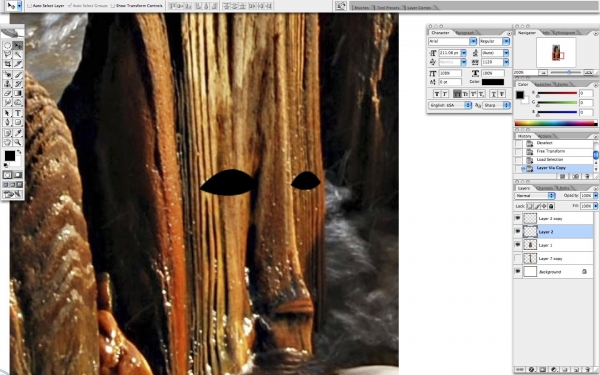The image size is (600, 375).
Task: Click the Free Transform history state
Action: tap(550, 151)
